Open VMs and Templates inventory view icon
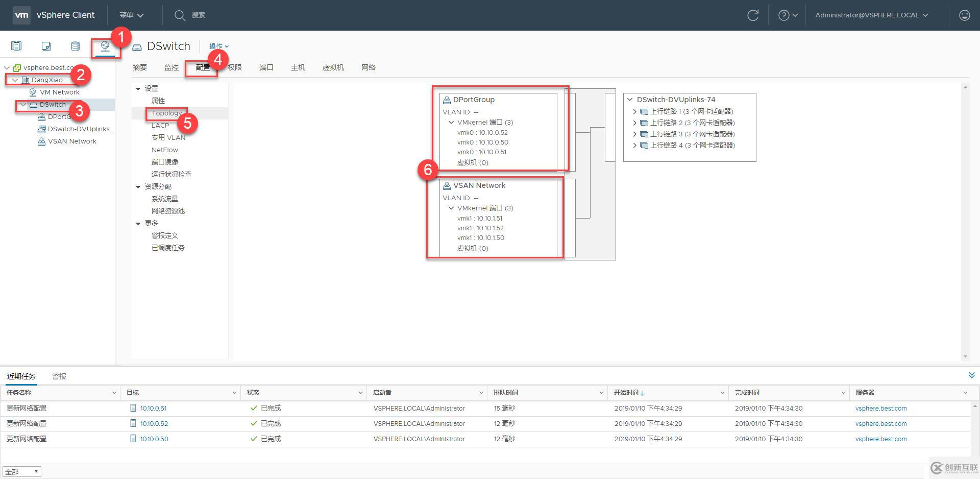The height and width of the screenshot is (479, 980). coord(46,46)
